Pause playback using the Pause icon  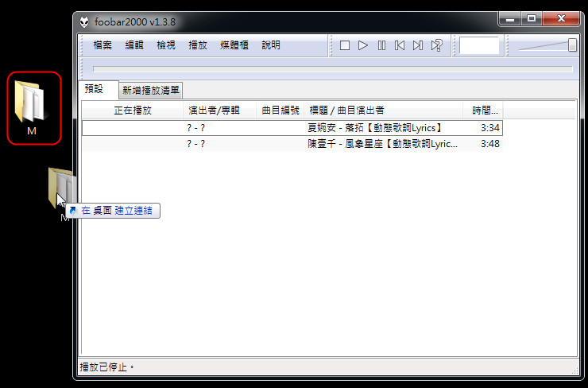pos(381,45)
